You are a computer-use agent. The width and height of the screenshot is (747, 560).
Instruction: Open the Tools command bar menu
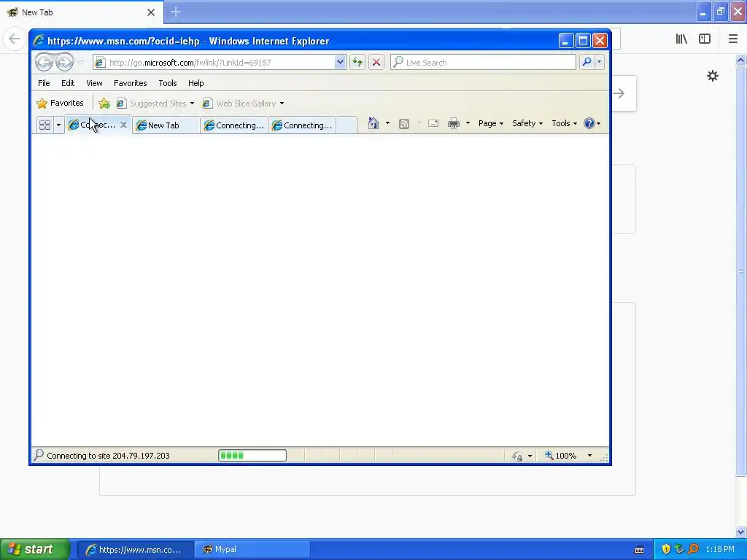[x=564, y=123]
